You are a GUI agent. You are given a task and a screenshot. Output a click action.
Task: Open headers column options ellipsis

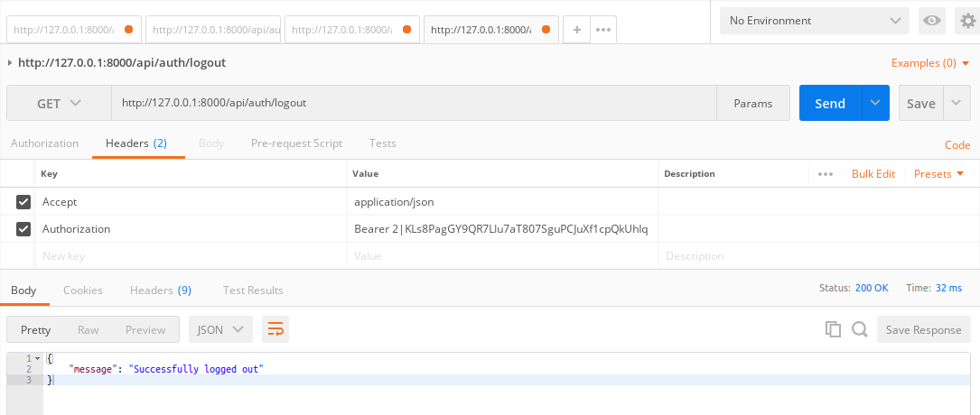click(825, 173)
